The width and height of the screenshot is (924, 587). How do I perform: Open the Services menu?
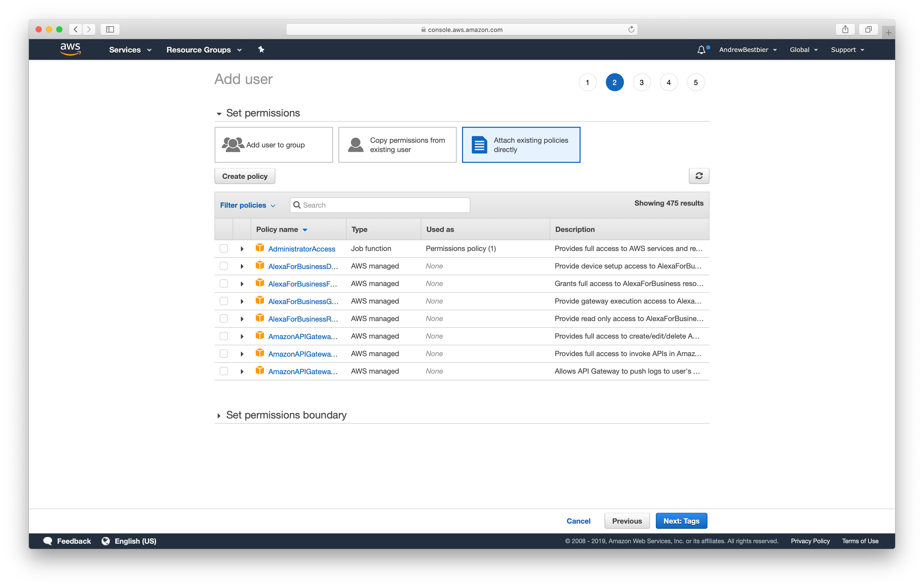(130, 50)
